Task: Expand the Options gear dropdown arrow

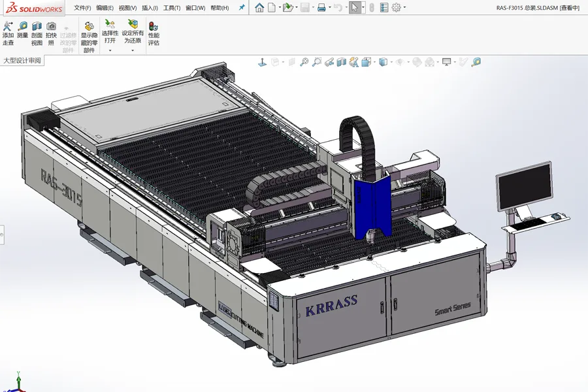Action: click(404, 7)
